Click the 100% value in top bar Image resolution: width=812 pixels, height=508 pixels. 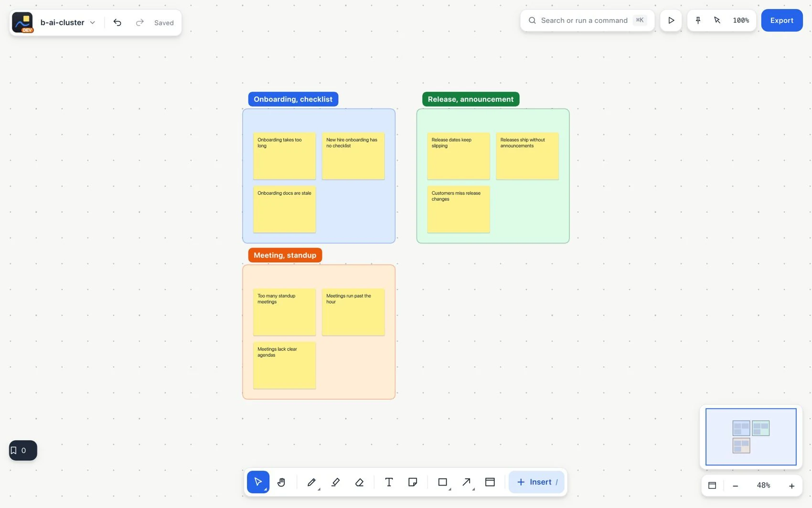tap(741, 21)
